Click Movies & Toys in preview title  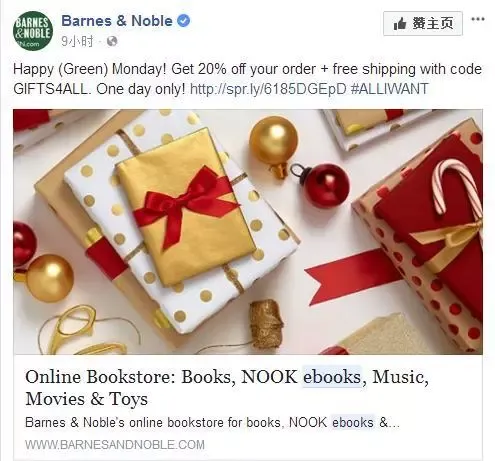(86, 399)
